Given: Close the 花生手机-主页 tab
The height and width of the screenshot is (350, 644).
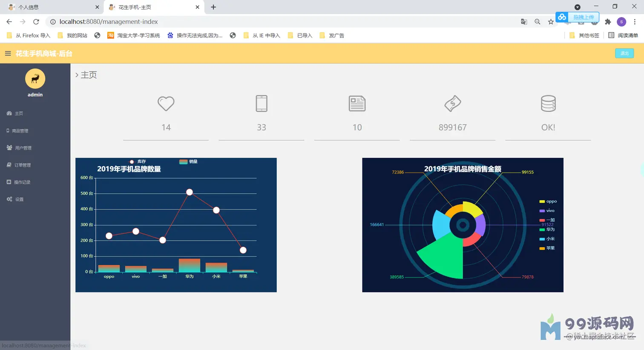Looking at the screenshot, I should tap(197, 7).
